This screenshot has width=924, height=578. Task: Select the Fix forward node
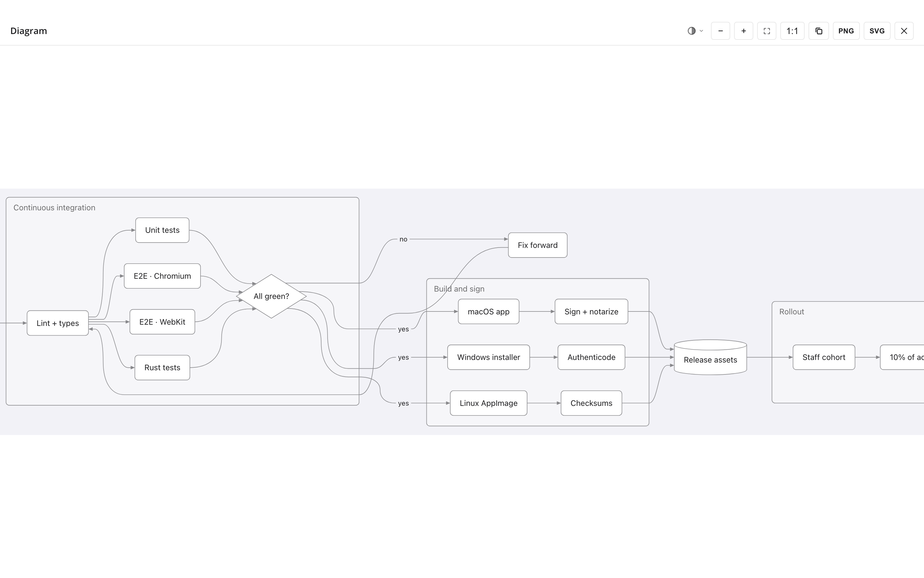click(538, 245)
